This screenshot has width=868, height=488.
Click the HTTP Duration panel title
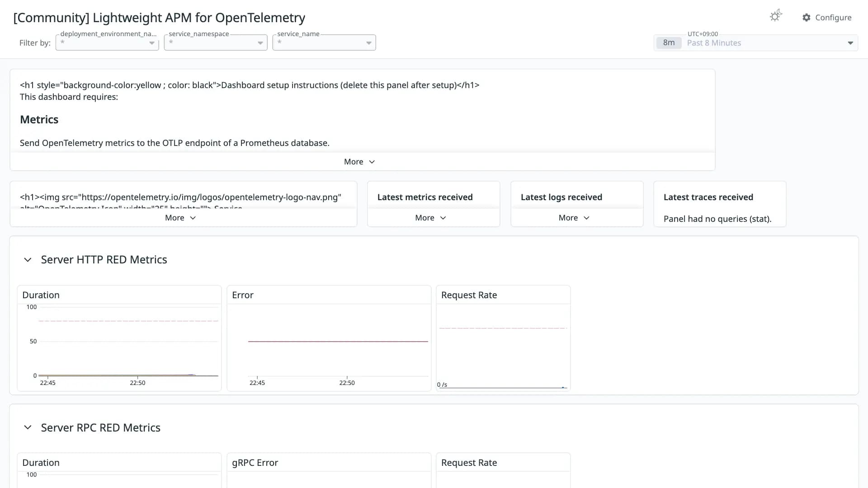click(41, 295)
